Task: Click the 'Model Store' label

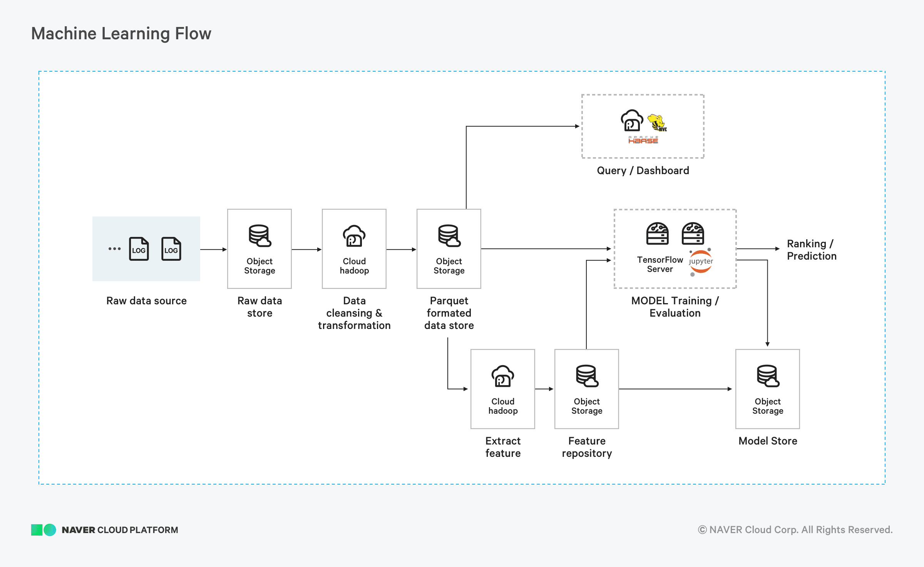Action: point(768,441)
